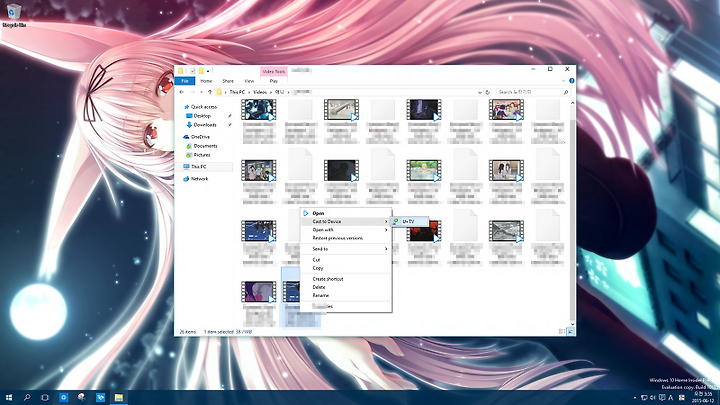This screenshot has width=720, height=405.
Task: Click the Properties quick access toolbar icon
Action: coord(193,71)
